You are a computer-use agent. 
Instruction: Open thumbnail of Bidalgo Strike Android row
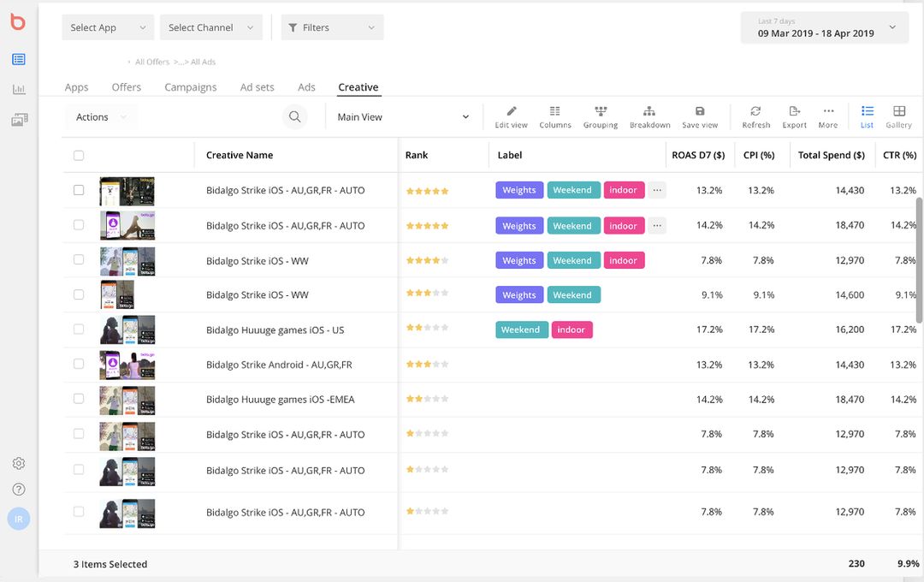point(127,365)
